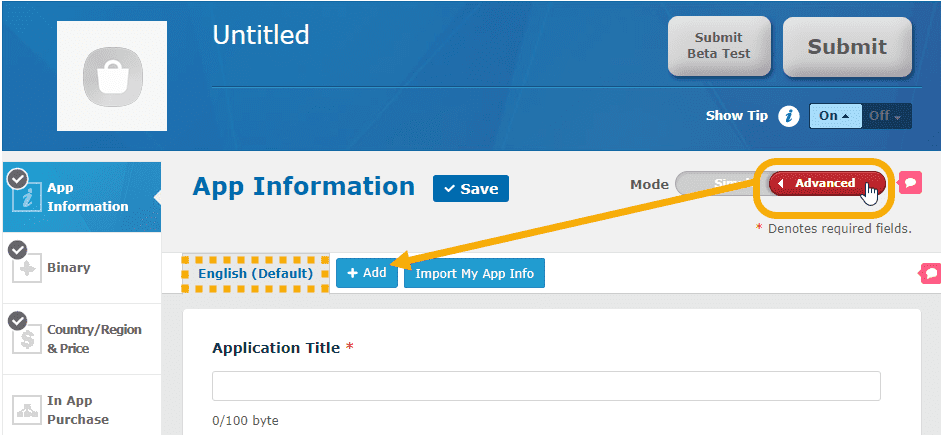Click the Show Tip info icon
The image size is (941, 435).
pos(789,116)
